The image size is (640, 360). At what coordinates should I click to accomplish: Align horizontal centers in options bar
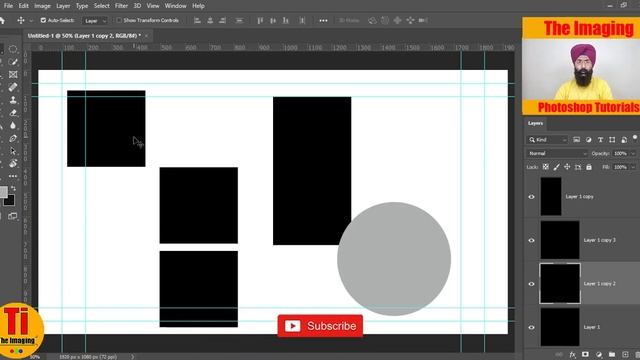click(210, 20)
